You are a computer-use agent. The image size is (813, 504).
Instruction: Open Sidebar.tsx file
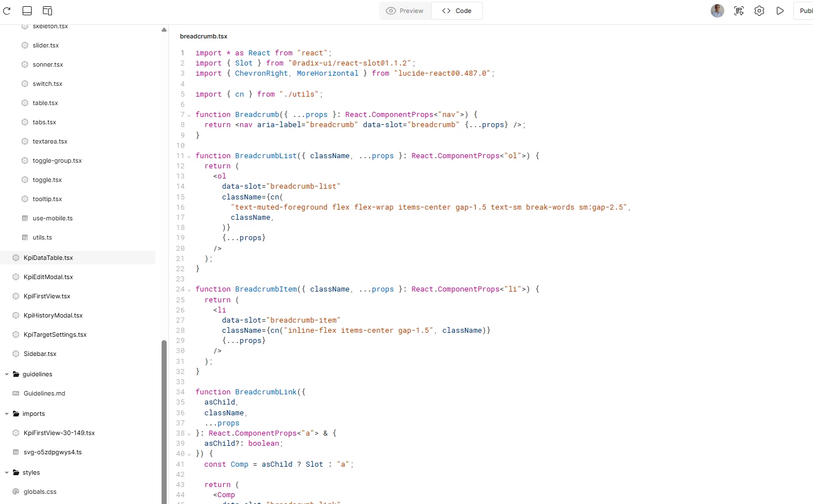(x=40, y=354)
